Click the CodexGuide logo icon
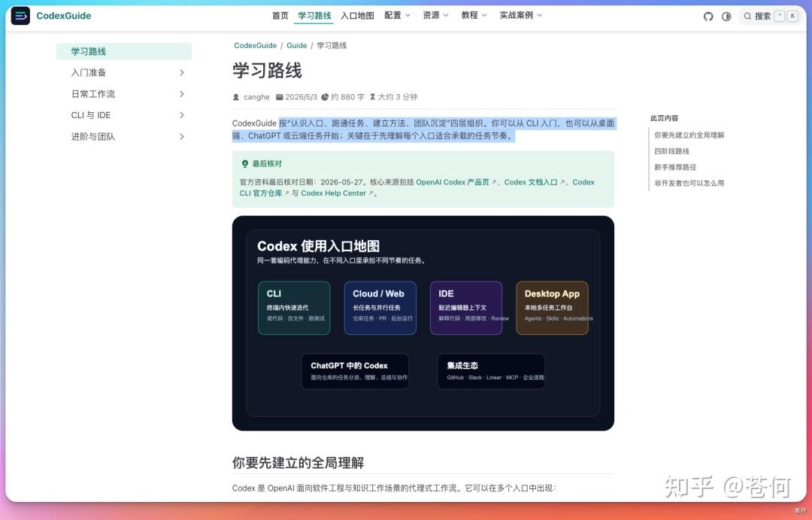Viewport: 812px width, 520px height. (x=20, y=16)
